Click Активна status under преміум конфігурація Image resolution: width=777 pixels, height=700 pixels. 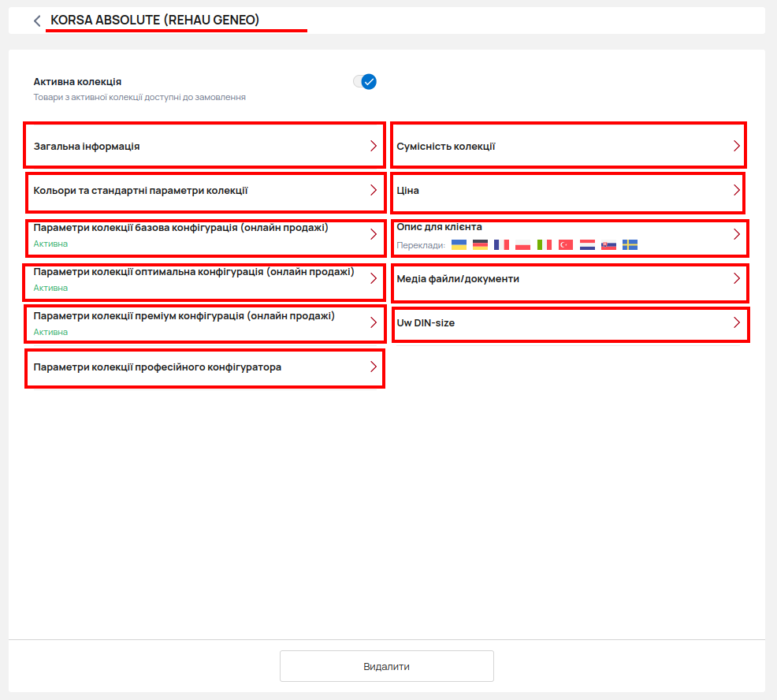point(50,332)
